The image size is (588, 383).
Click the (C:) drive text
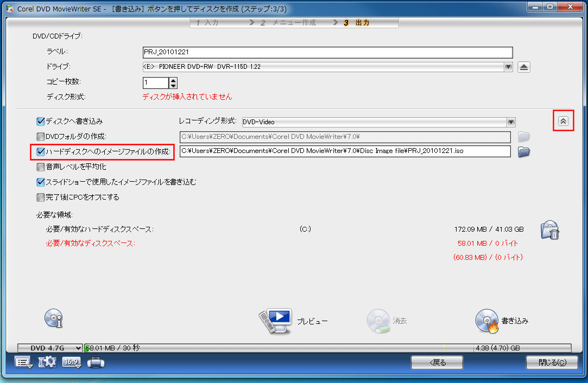(x=305, y=229)
